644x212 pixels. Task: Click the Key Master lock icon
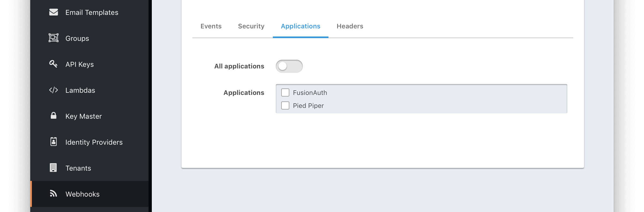pyautogui.click(x=53, y=115)
